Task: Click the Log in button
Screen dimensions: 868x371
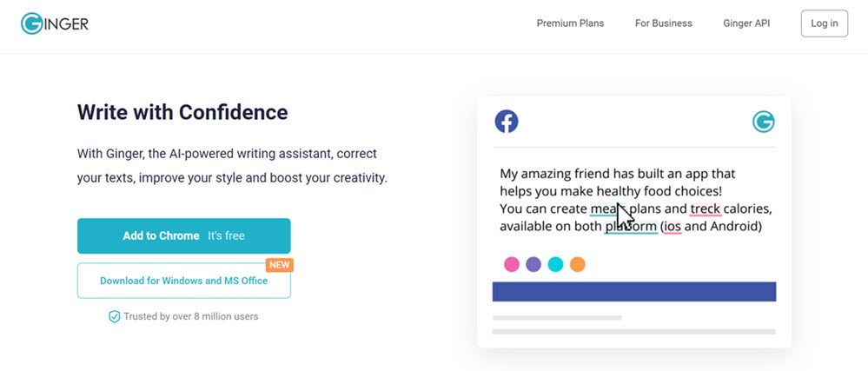Action: click(x=825, y=23)
